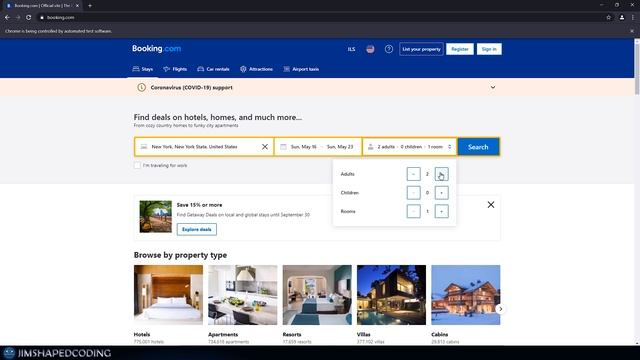The height and width of the screenshot is (360, 640).
Task: Click the Getaway Deals promo image
Action: point(156,216)
